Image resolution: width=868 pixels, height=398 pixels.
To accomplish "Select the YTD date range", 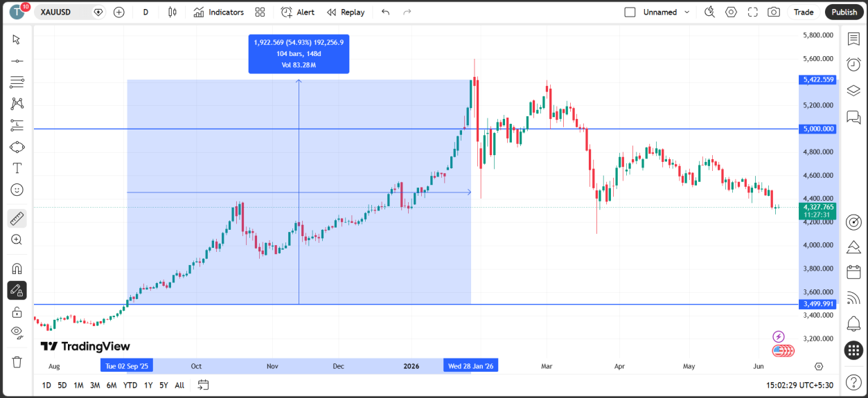I will pyautogui.click(x=130, y=385).
